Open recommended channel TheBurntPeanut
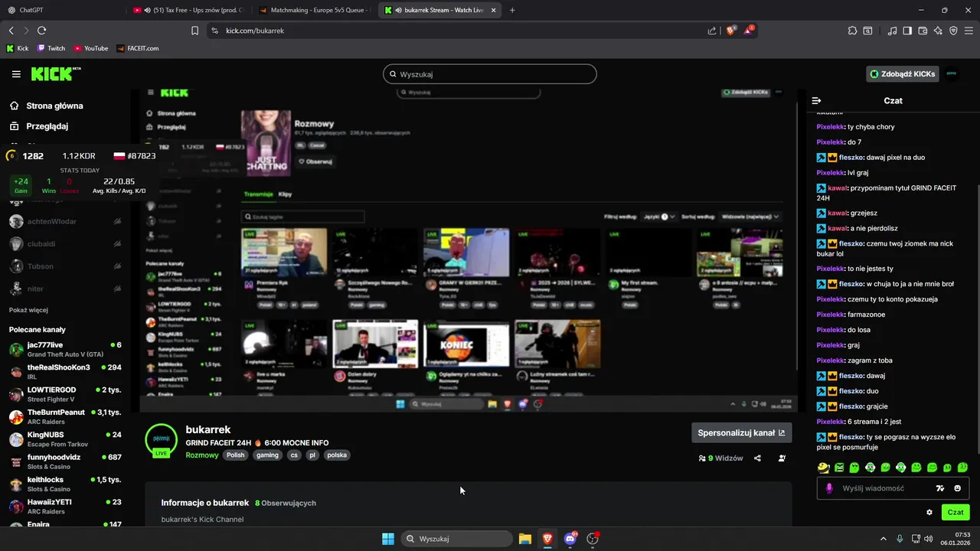980x551 pixels. (65, 417)
